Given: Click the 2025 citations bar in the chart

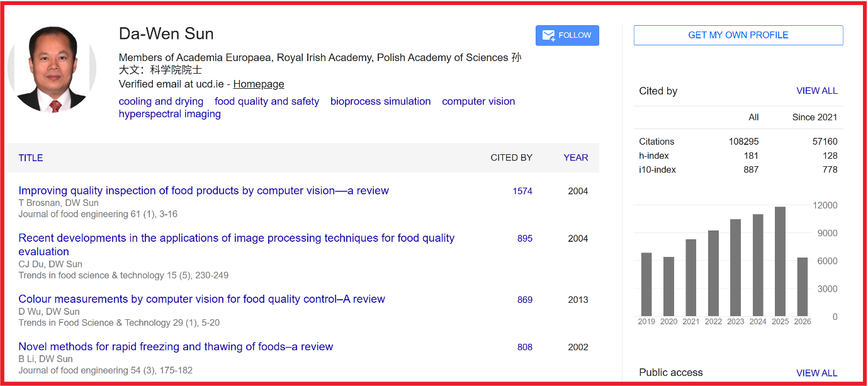Looking at the screenshot, I should pyautogui.click(x=781, y=261).
